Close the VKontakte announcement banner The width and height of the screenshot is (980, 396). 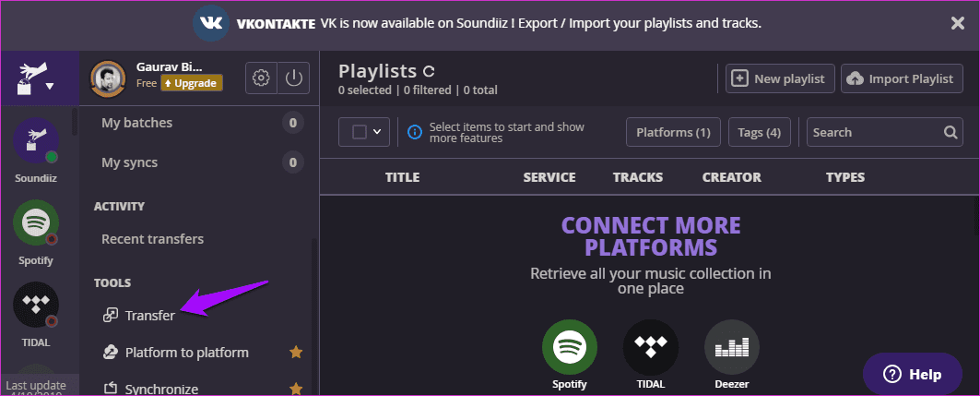[x=957, y=24]
